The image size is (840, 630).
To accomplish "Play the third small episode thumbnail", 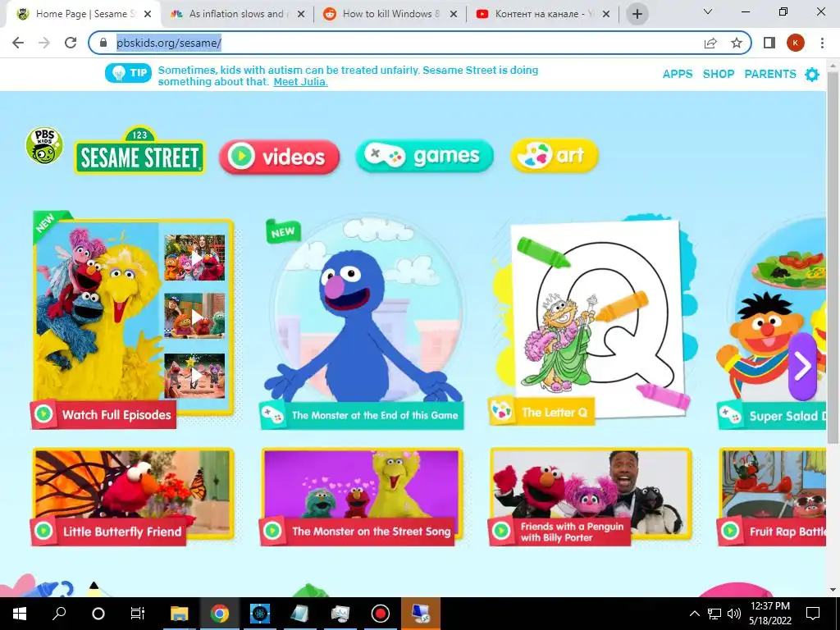I will pos(194,376).
